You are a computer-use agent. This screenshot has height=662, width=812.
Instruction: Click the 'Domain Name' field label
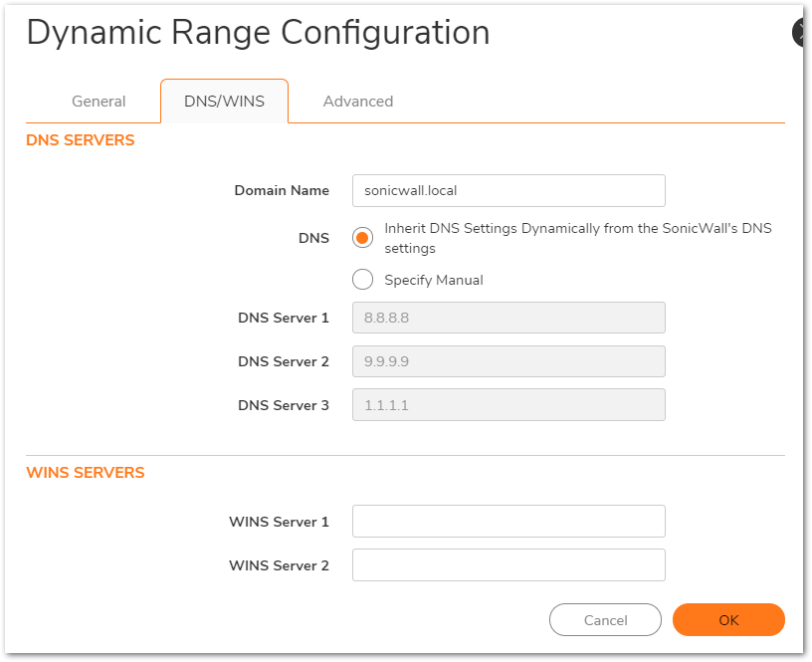click(281, 190)
